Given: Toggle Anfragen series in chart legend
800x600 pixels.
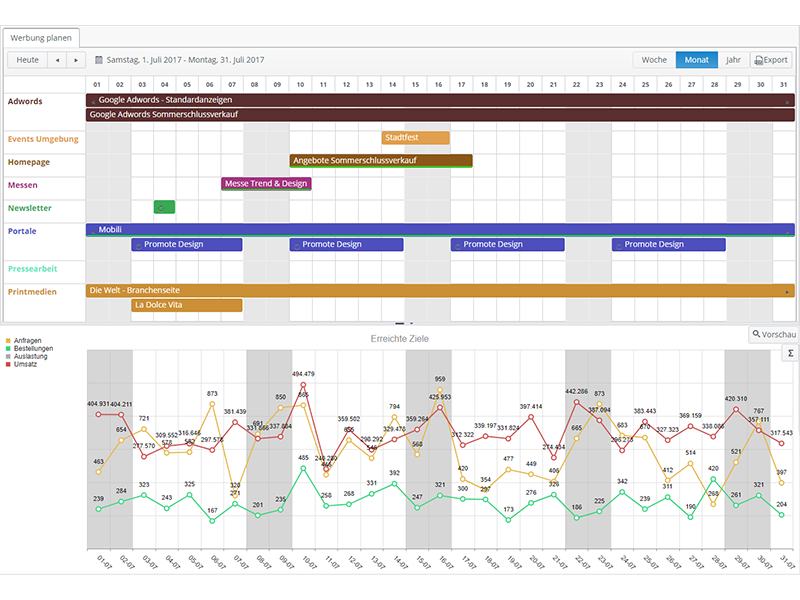Looking at the screenshot, I should (25, 340).
